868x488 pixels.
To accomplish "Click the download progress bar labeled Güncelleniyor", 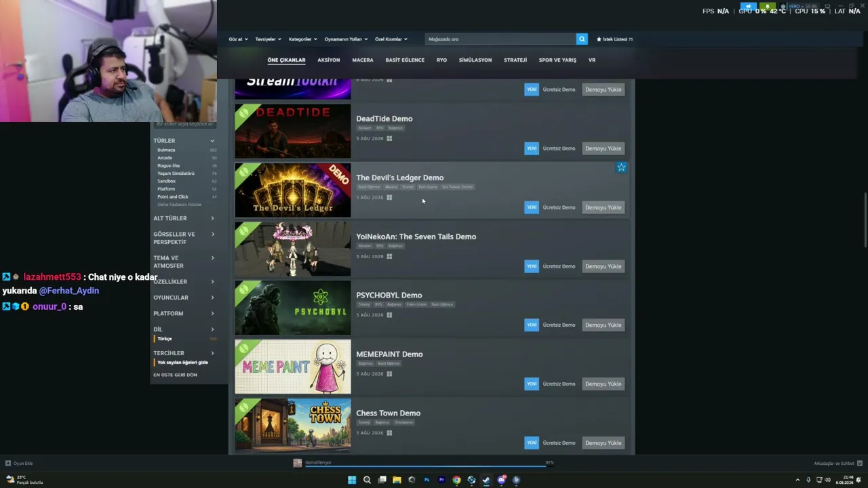I will 429,466.
